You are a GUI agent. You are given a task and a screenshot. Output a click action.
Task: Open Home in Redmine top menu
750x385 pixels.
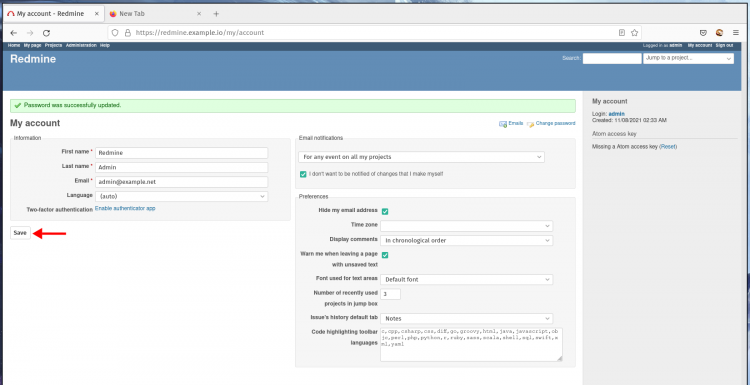pos(14,45)
